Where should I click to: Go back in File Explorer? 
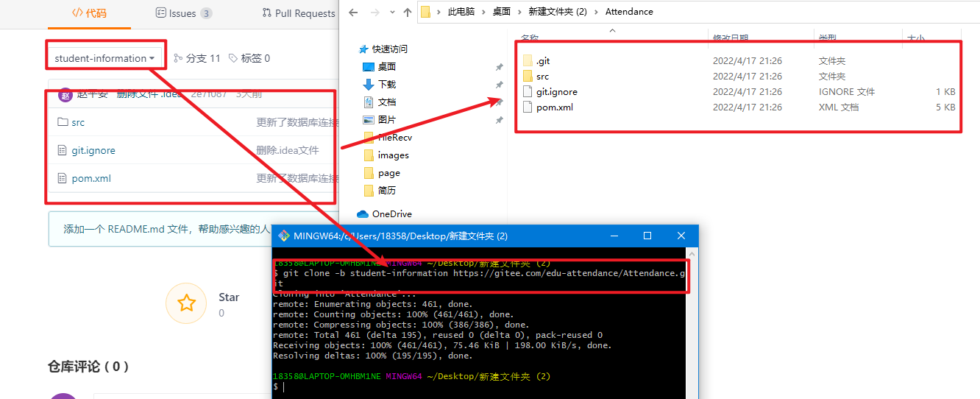coord(353,12)
